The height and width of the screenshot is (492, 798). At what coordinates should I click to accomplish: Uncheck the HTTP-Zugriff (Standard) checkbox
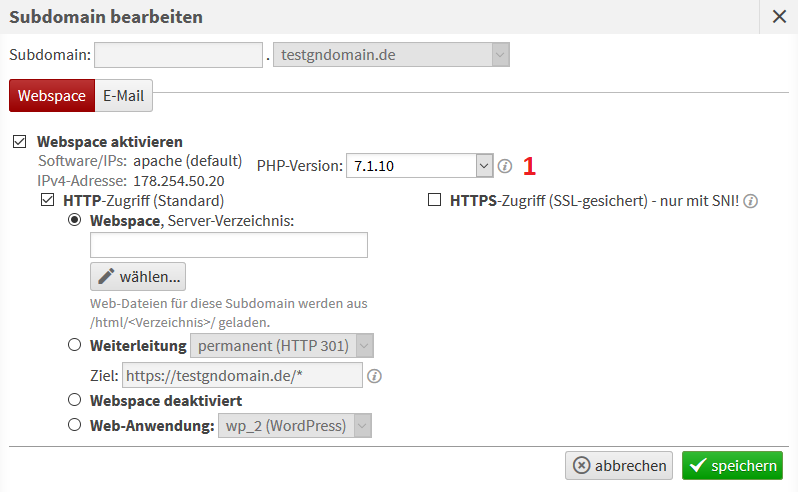tap(47, 200)
